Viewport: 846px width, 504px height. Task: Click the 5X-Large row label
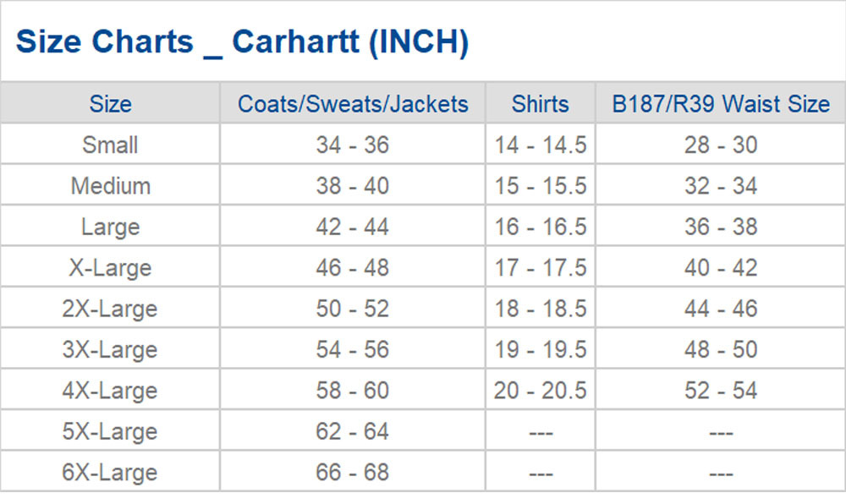110,431
